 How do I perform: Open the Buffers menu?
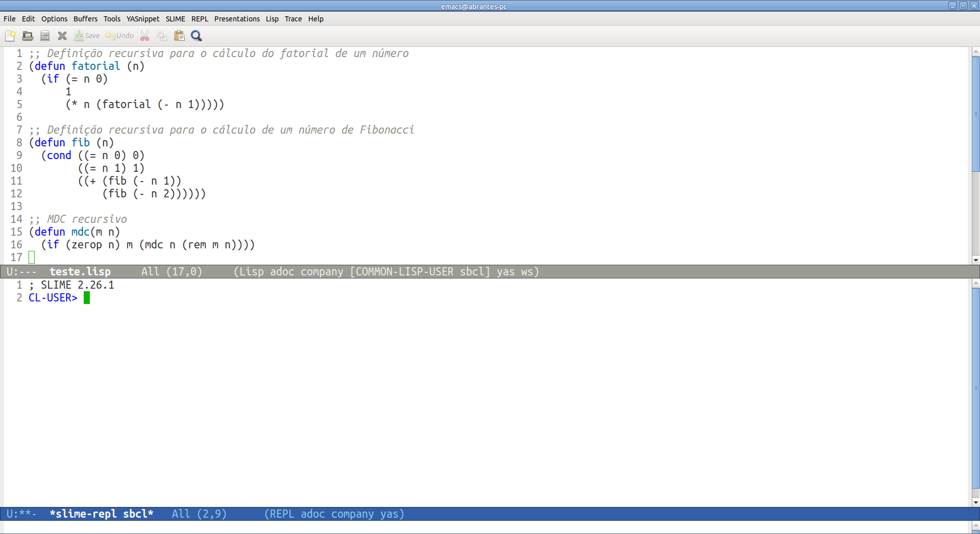(85, 19)
